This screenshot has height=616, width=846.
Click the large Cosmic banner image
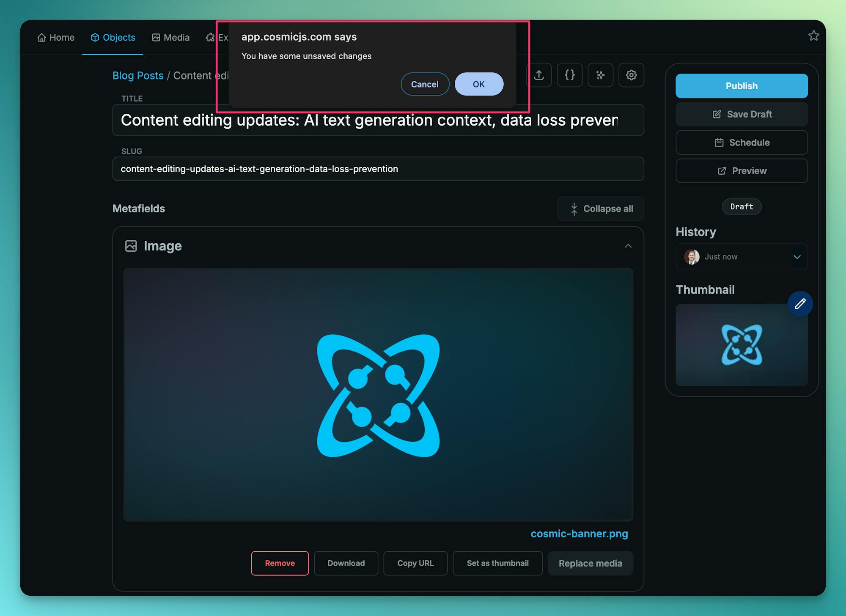click(x=378, y=395)
